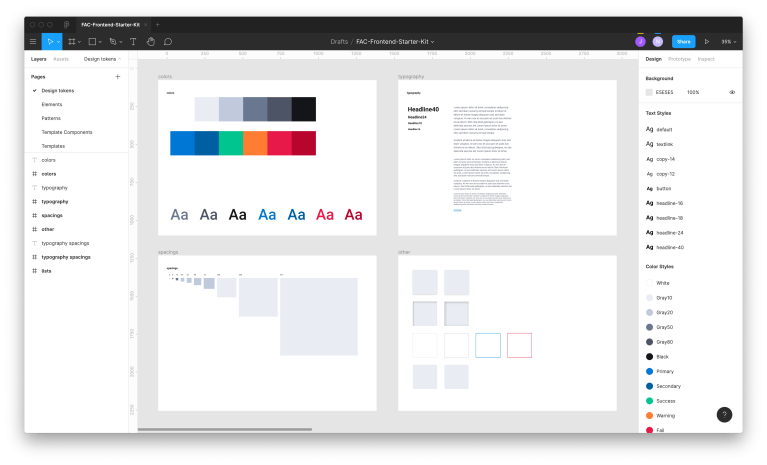Add a new page with plus icon

point(117,76)
